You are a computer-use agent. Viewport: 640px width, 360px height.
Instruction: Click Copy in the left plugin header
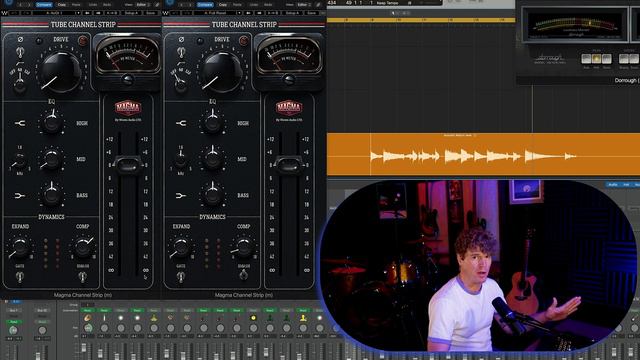point(62,5)
